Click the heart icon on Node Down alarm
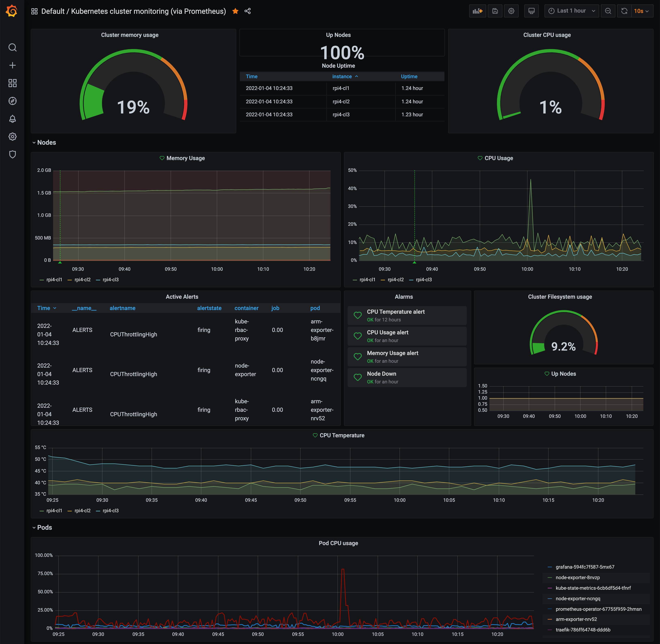 (x=358, y=377)
